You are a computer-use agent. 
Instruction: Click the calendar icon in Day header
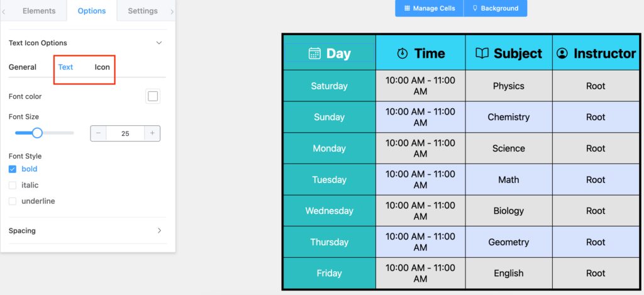point(314,53)
